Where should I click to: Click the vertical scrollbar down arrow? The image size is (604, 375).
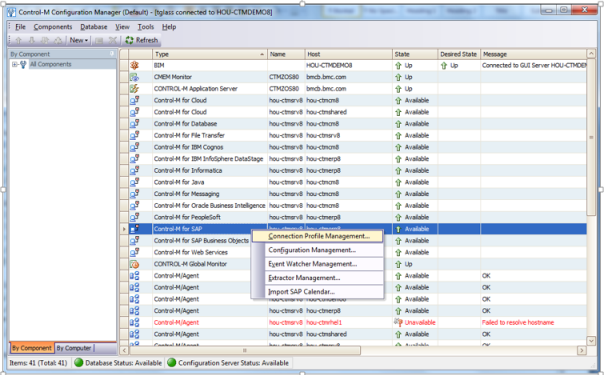[x=591, y=341]
